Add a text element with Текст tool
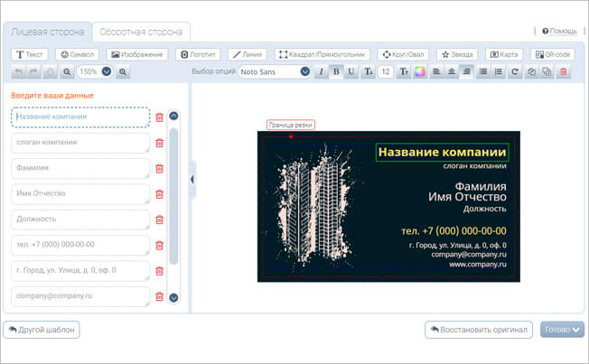This screenshot has height=364, width=589. click(29, 54)
